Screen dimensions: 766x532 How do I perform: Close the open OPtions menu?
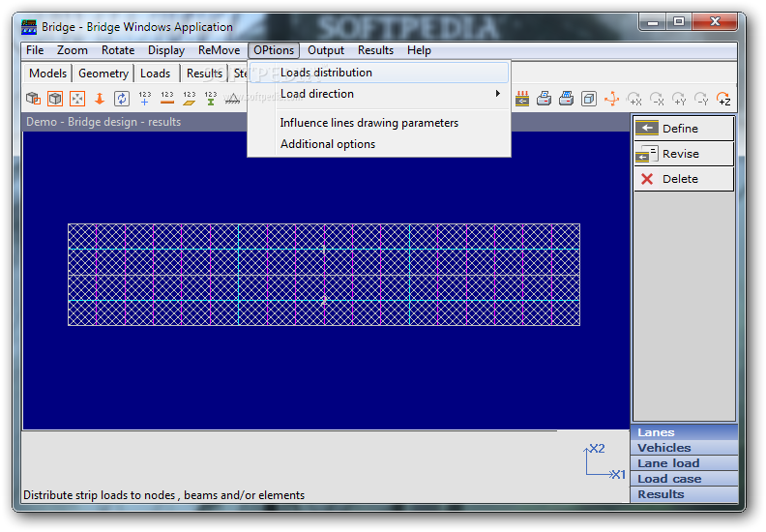274,50
